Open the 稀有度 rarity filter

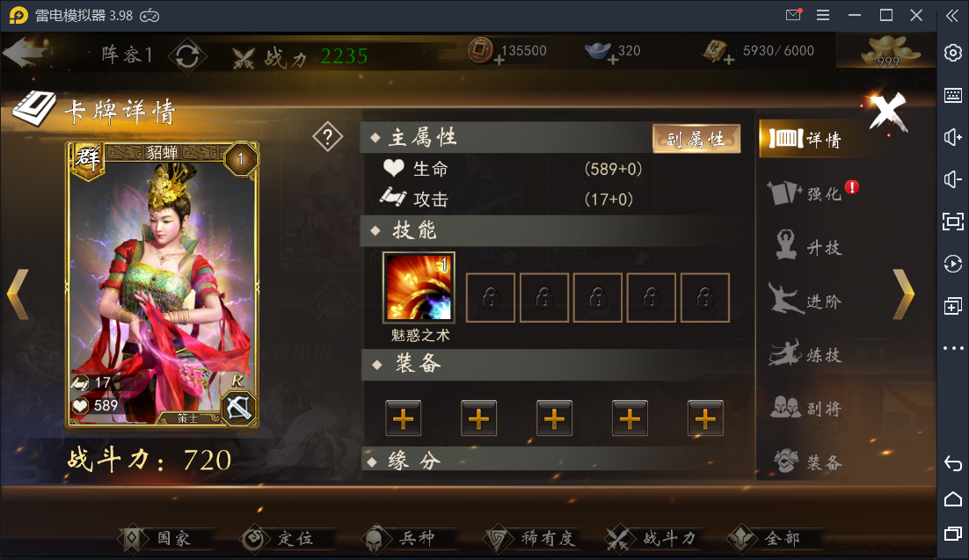(x=531, y=538)
